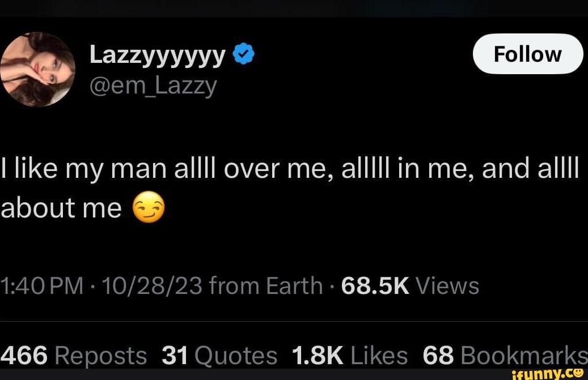Image resolution: width=588 pixels, height=380 pixels.
Task: Click the blue verified badge icon
Action: point(243,54)
